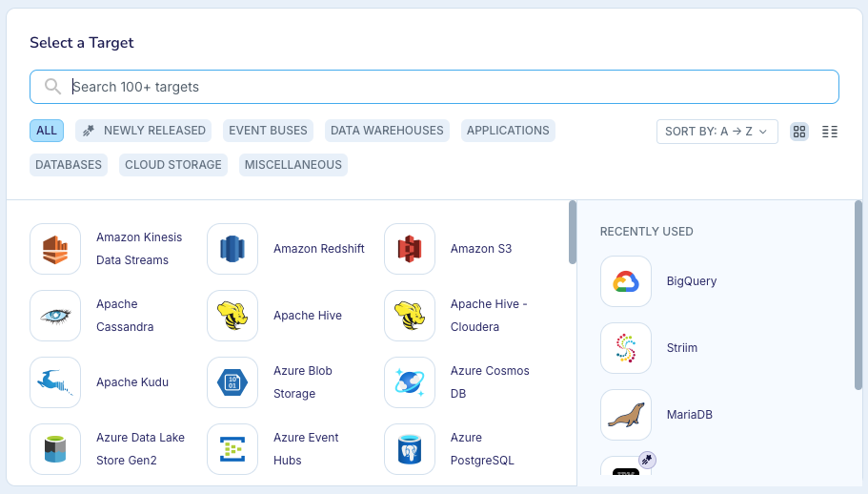The image size is (868, 494).
Task: Switch to grid view layout
Action: tap(799, 132)
